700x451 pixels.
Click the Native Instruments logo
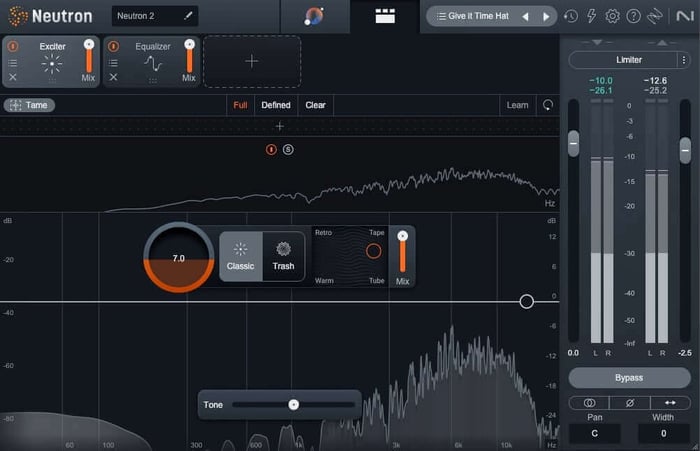click(685, 16)
